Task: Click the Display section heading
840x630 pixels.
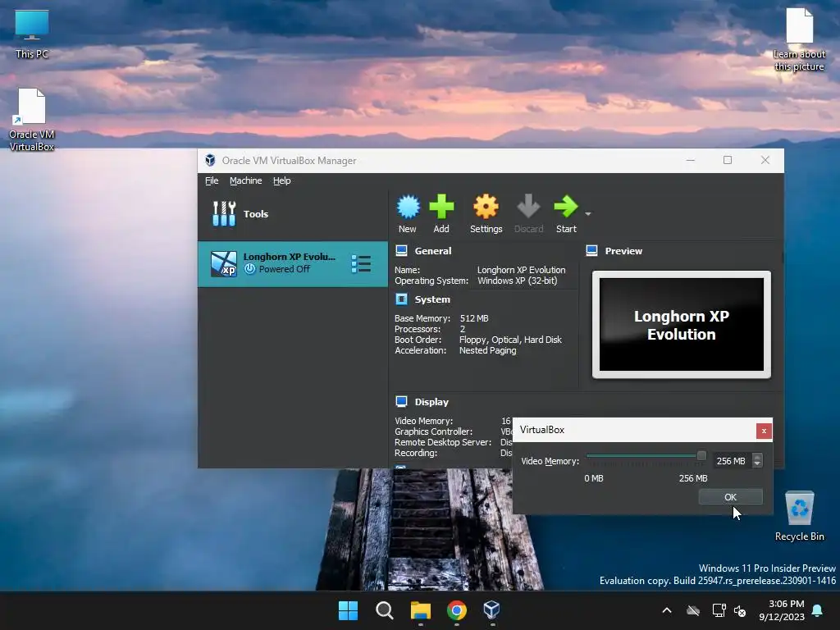Action: click(x=431, y=402)
